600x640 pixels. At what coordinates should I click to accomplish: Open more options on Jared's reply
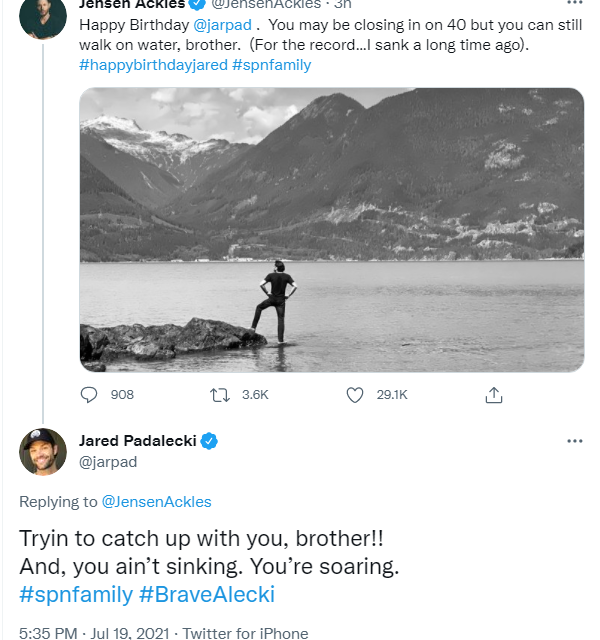tap(574, 441)
